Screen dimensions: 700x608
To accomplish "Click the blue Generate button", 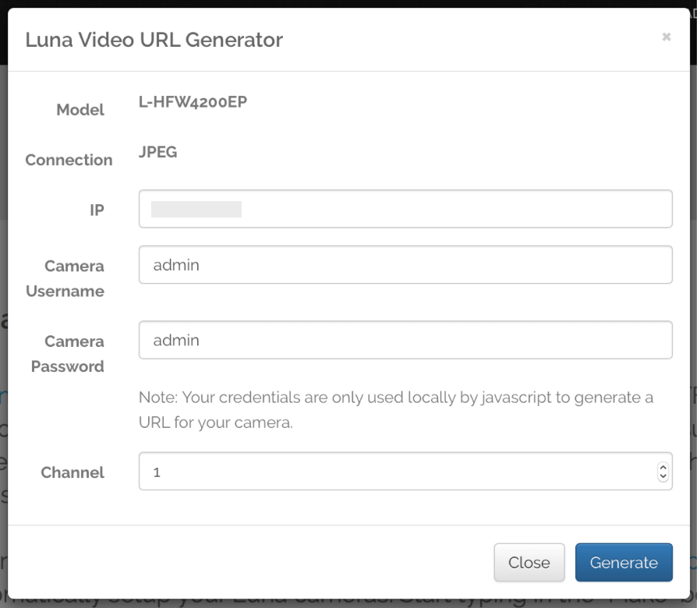I will [623, 563].
